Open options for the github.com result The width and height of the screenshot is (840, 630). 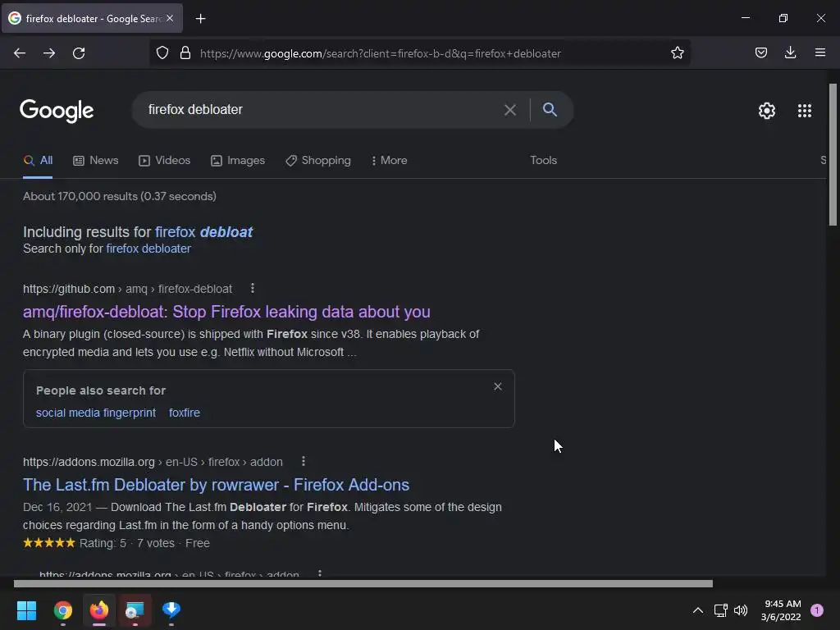pos(253,288)
